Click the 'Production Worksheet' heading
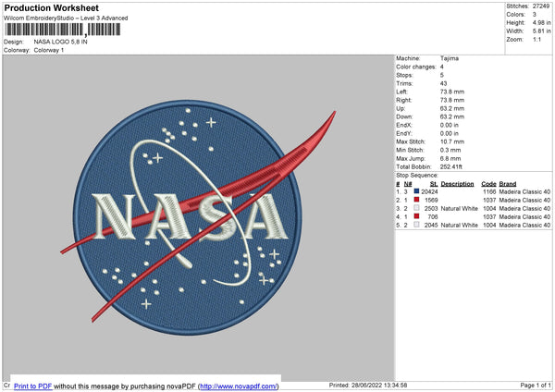This screenshot has height=392, width=555. [51, 7]
